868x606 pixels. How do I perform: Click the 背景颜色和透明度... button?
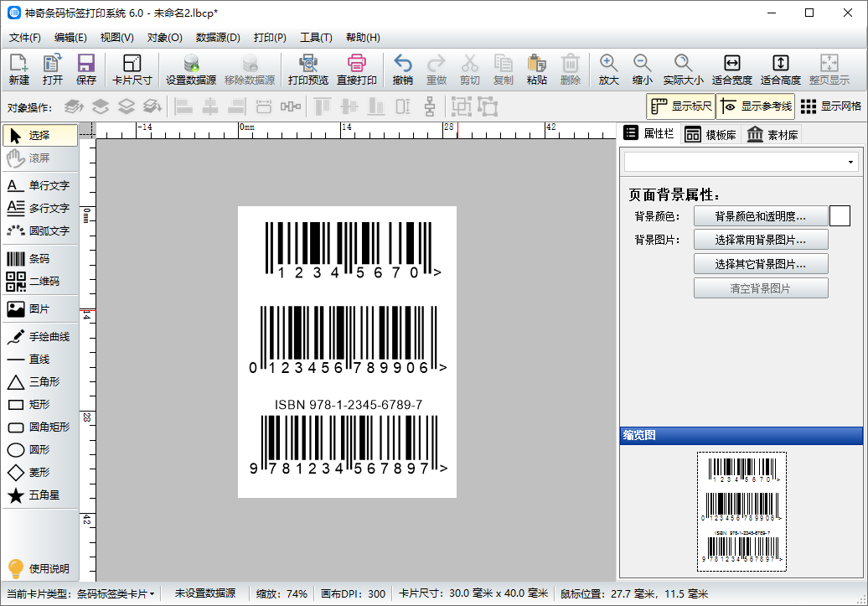point(761,216)
